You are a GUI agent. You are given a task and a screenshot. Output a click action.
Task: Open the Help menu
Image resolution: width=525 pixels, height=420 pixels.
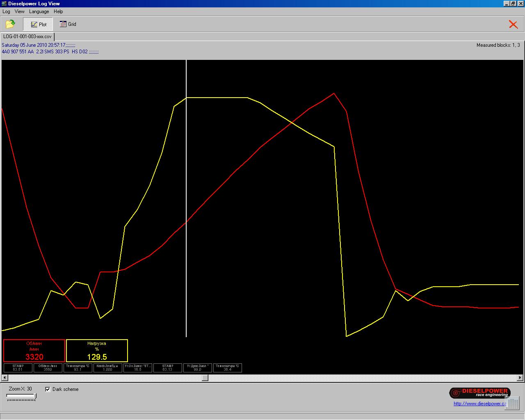coord(58,11)
